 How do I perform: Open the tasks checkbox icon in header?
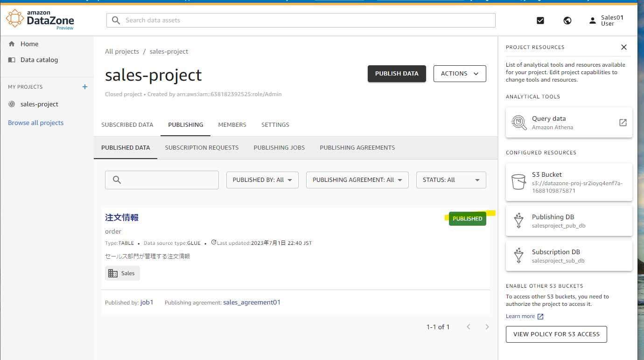(540, 21)
